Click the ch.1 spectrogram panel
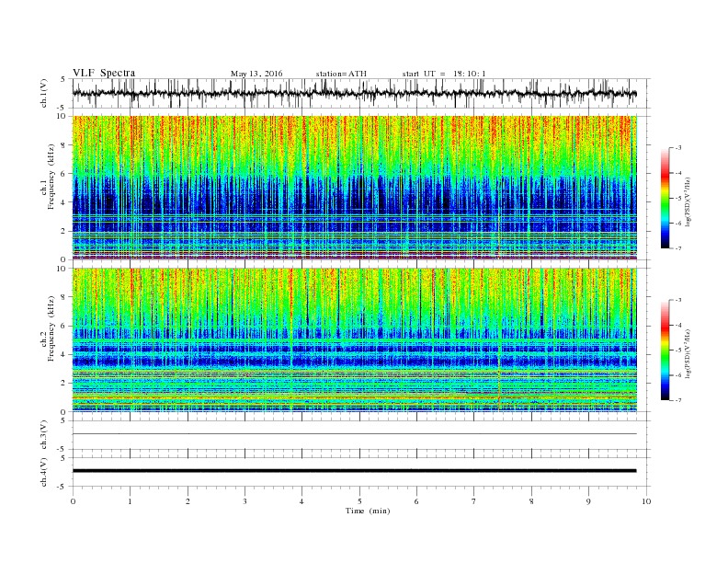Image resolution: width=728 pixels, height=563 pixels. click(355, 187)
